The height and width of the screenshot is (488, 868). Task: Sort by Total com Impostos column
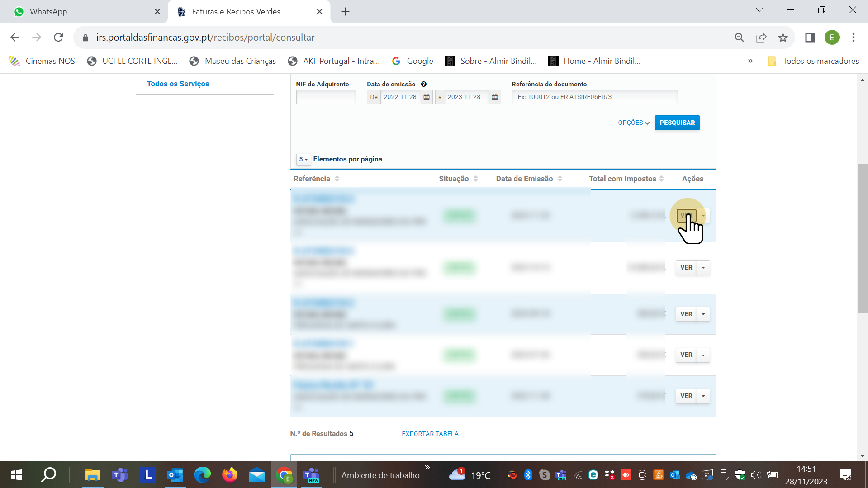(x=661, y=179)
